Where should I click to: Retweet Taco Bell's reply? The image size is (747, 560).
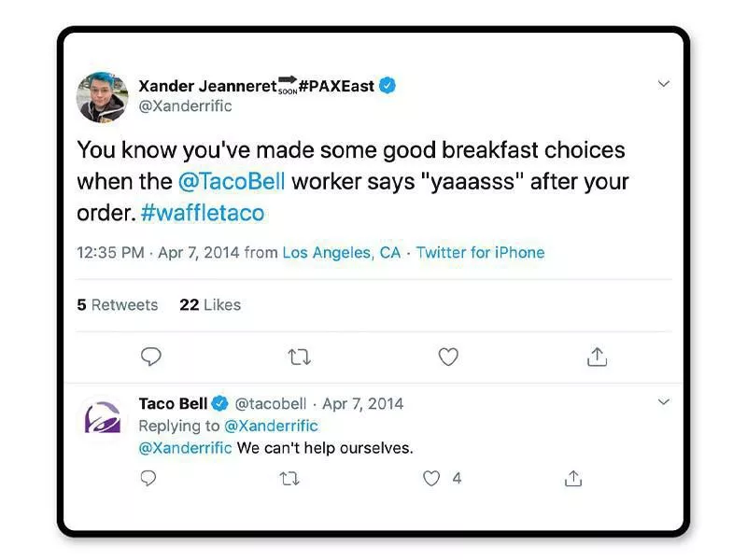(289, 478)
